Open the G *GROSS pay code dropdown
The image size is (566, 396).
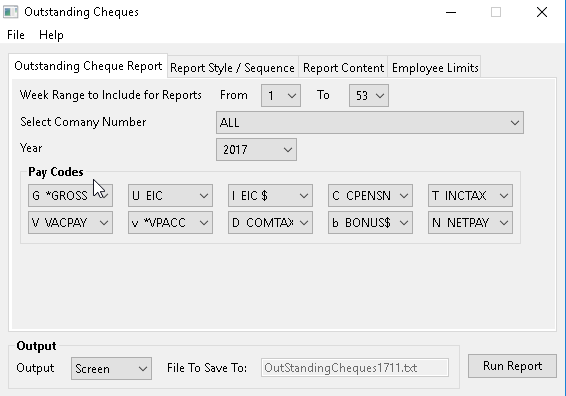(70, 196)
